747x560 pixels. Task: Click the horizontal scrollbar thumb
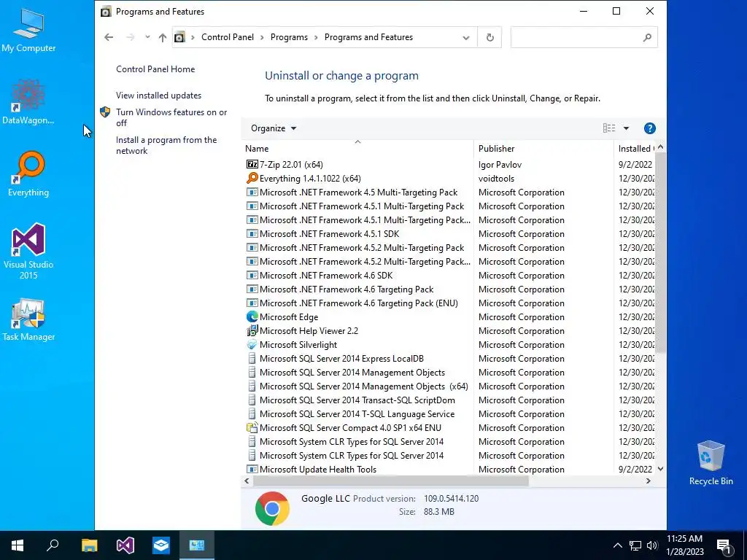click(x=391, y=481)
